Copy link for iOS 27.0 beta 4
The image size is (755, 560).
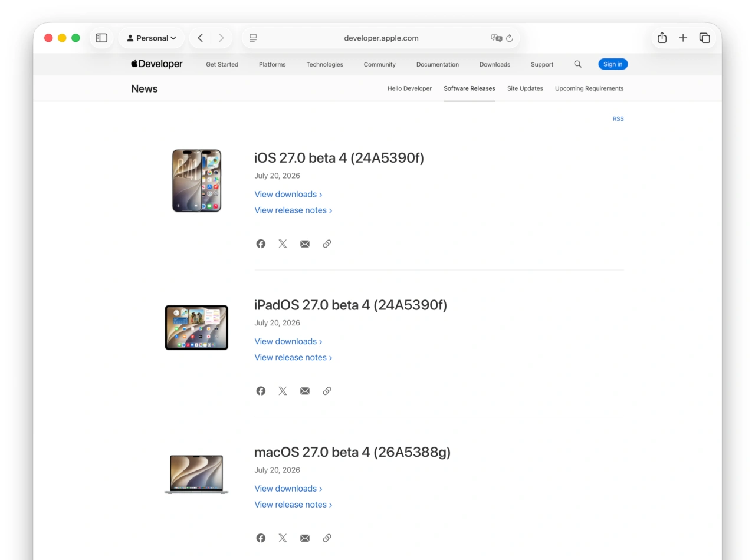pyautogui.click(x=327, y=243)
